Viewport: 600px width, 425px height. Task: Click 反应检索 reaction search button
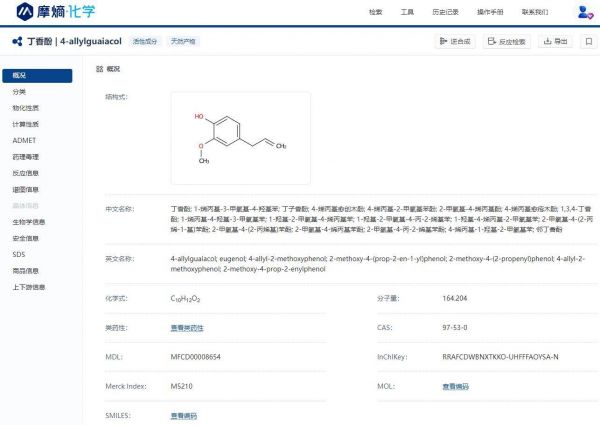click(507, 41)
